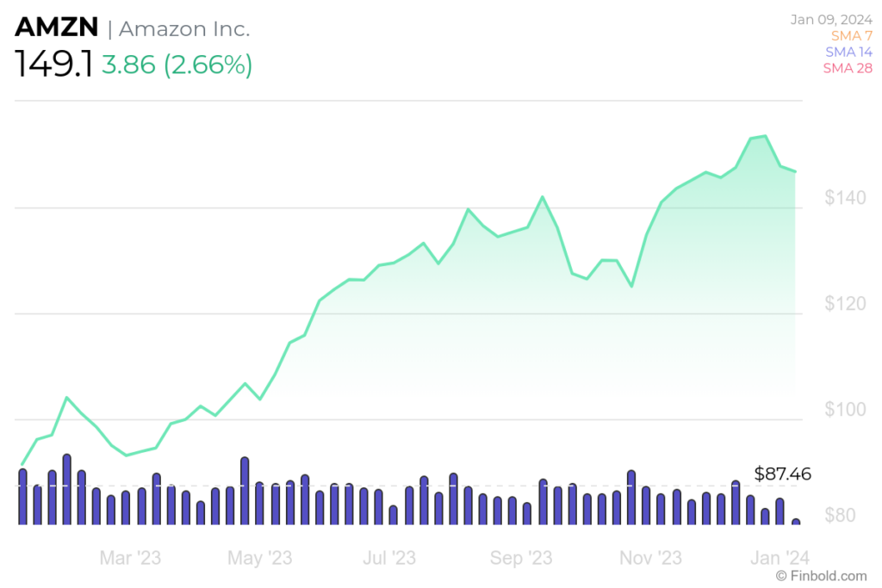Select the Jul '23 timeline label

pyautogui.click(x=389, y=558)
